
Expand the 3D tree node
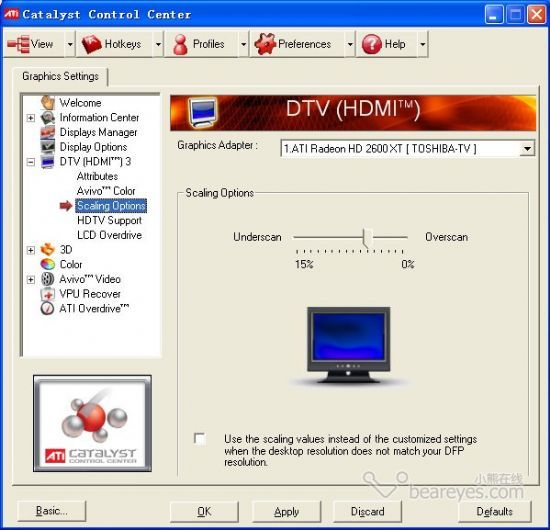[x=31, y=250]
